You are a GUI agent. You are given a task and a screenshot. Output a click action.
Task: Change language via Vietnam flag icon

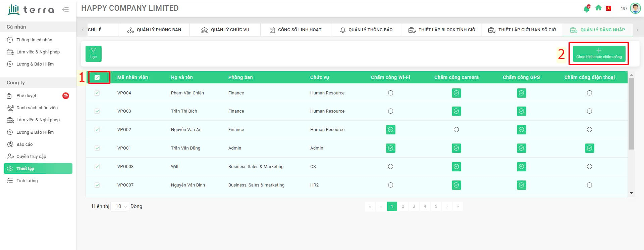pos(608,8)
